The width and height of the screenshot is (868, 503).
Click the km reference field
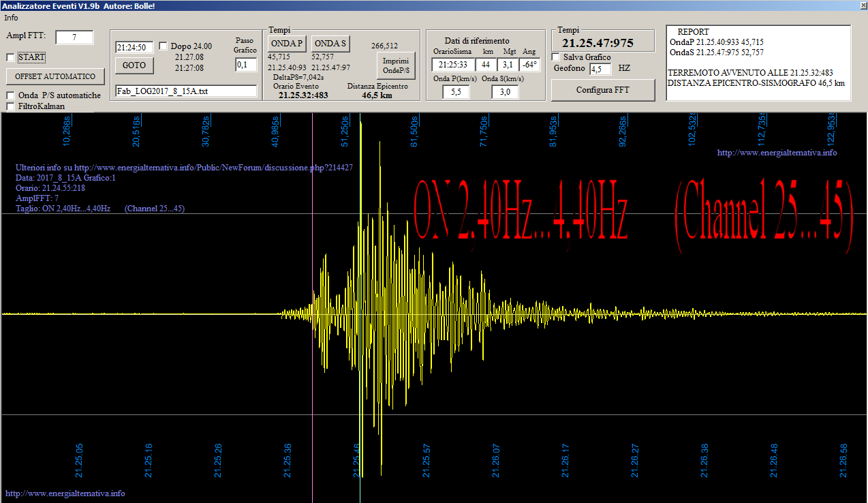(x=486, y=65)
